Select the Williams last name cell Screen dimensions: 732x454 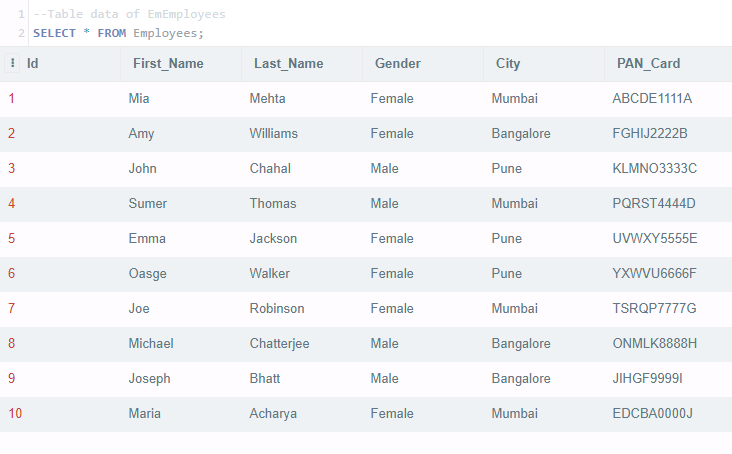[x=302, y=134]
